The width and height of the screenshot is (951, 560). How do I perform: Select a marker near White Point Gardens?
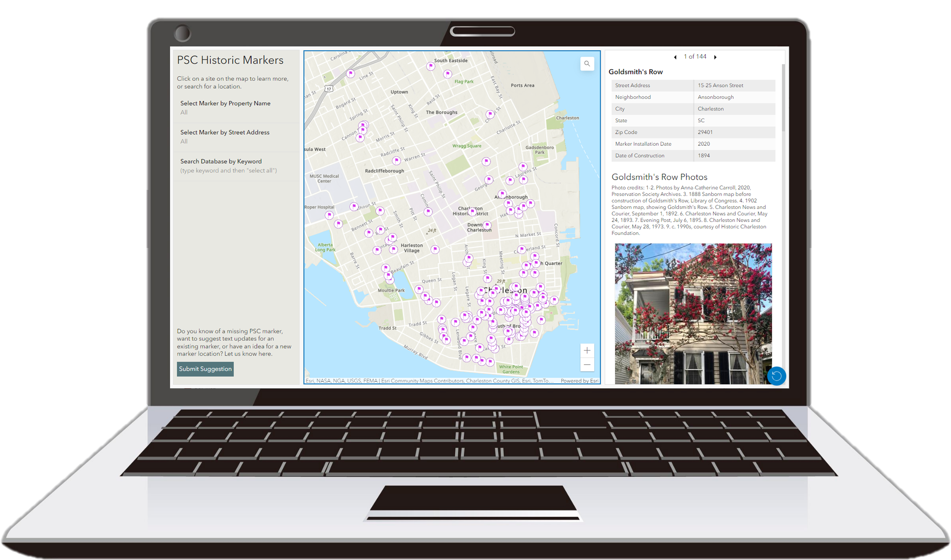(x=490, y=363)
